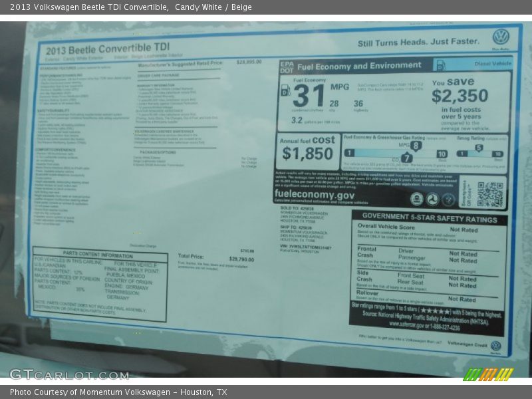This screenshot has height=399, width=532.
Task: Click the pump icon in the Diesel Vehicle header
Action: [441, 65]
